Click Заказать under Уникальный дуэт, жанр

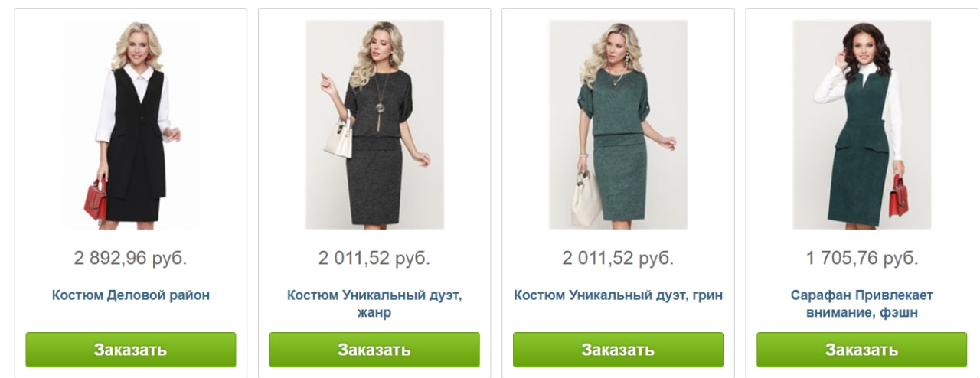tap(374, 350)
